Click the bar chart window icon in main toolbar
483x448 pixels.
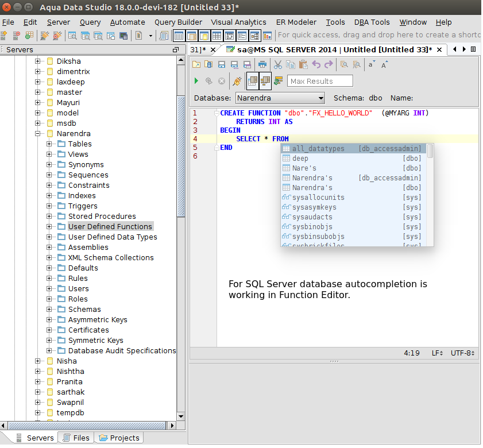coord(268,36)
